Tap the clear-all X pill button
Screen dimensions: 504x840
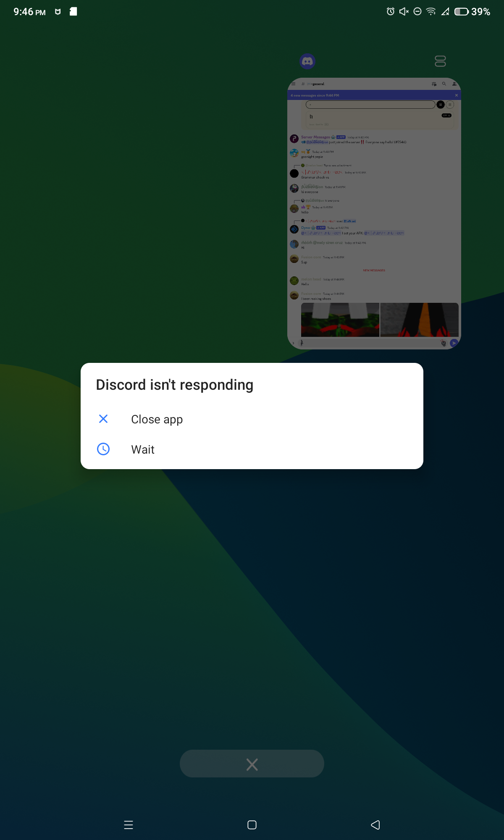(x=252, y=764)
